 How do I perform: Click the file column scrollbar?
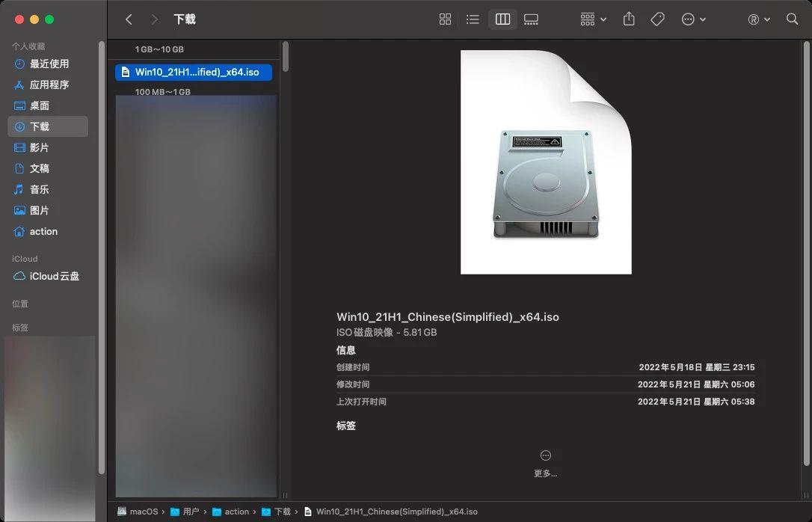click(x=286, y=56)
